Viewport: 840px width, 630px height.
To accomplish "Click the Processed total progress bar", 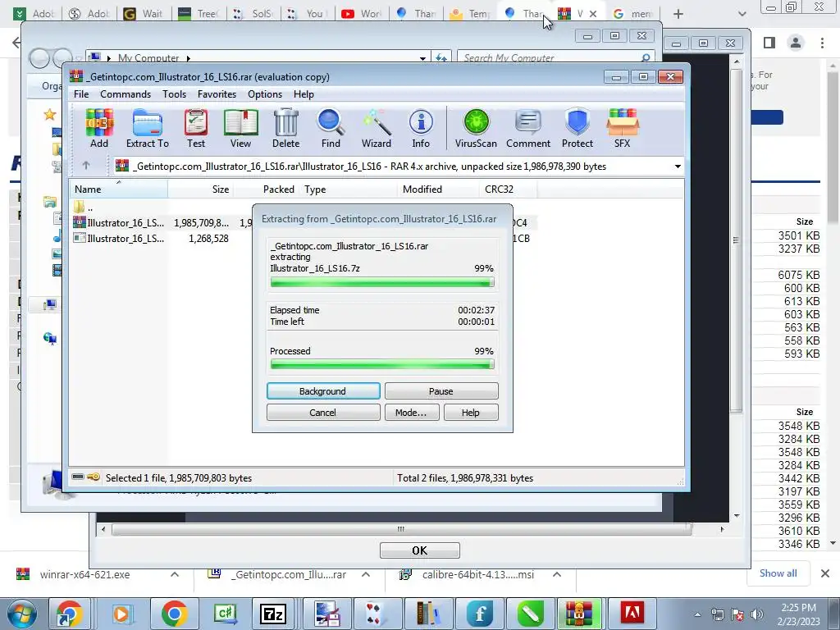I will 382,364.
